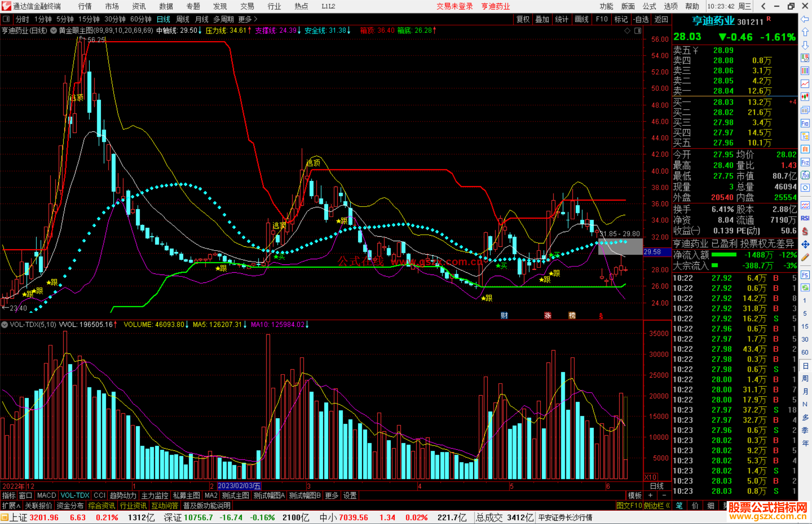Image resolution: width=812 pixels, height=524 pixels.
Task: Select the pencil drawing tool icon
Action: 805,257
